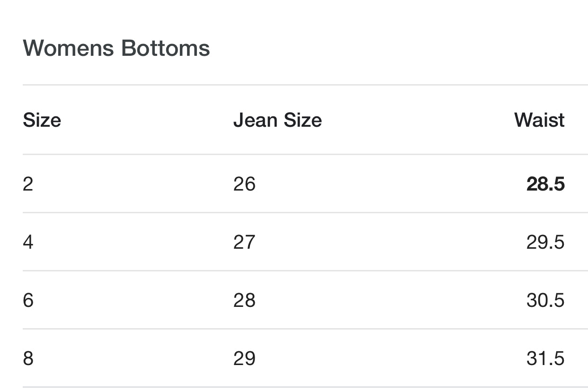Select jean size 29 cell
Viewport: 588px width, 392px height.
(x=244, y=358)
